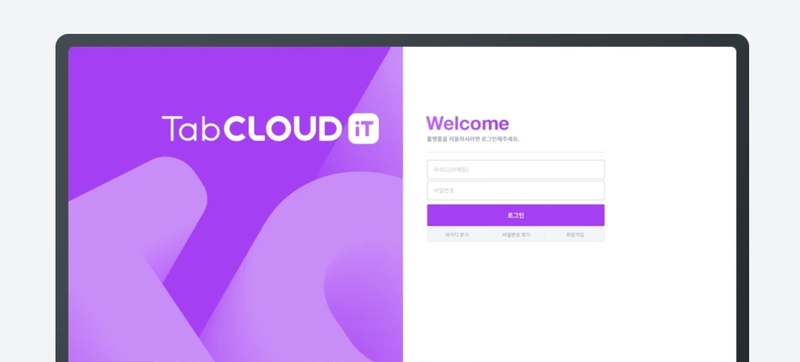800x362 pixels.
Task: Click the white iT badge icon
Action: click(x=363, y=129)
